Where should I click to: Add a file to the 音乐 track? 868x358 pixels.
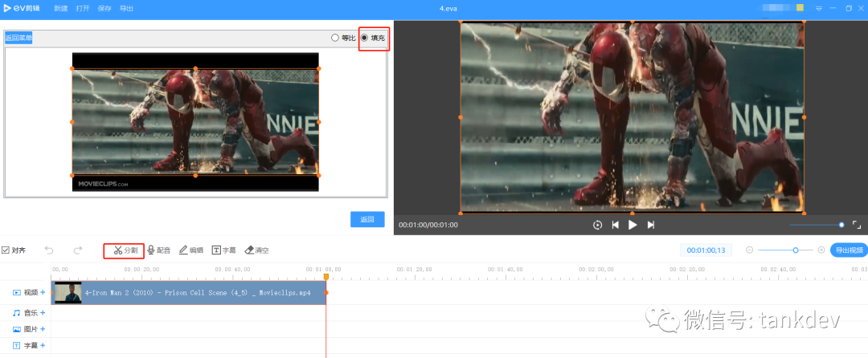pyautogui.click(x=43, y=313)
